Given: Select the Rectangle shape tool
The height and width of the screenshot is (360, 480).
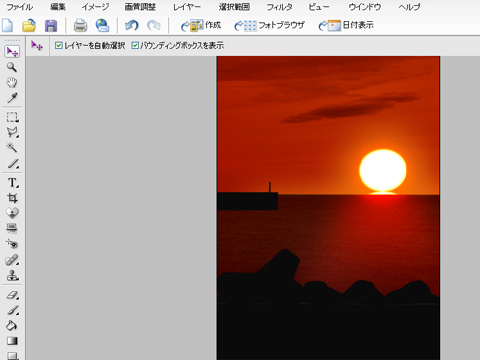Looking at the screenshot, I should point(12,355).
